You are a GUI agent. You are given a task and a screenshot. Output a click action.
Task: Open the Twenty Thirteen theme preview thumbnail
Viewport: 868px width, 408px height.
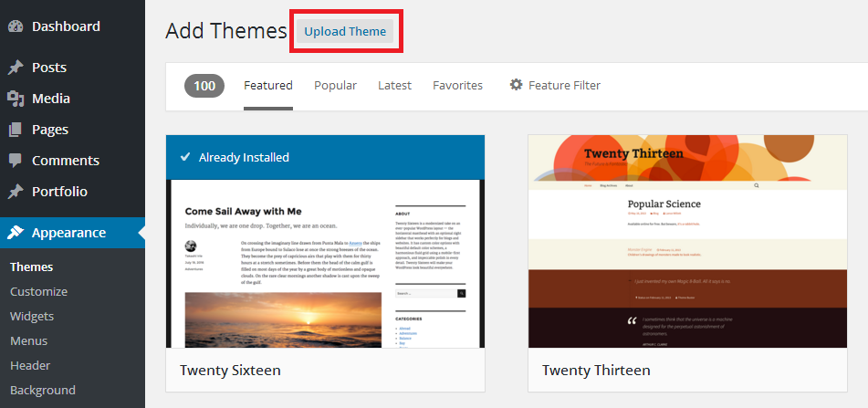[687, 241]
